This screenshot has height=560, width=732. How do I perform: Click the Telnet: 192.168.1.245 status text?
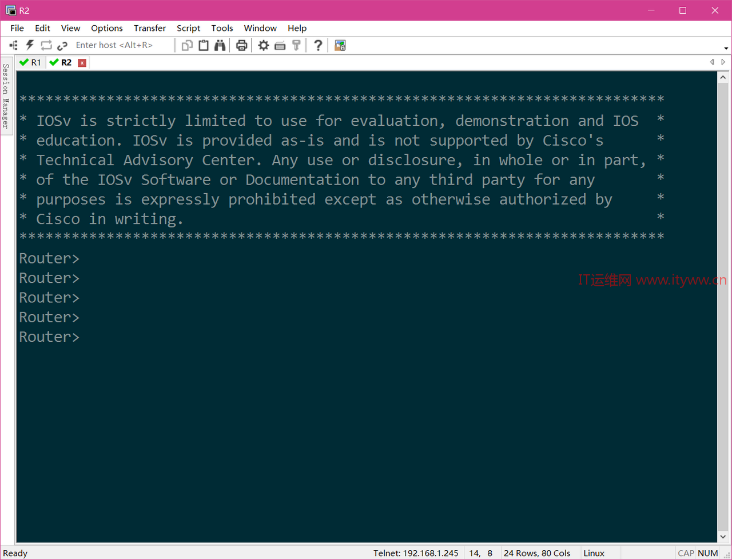416,553
